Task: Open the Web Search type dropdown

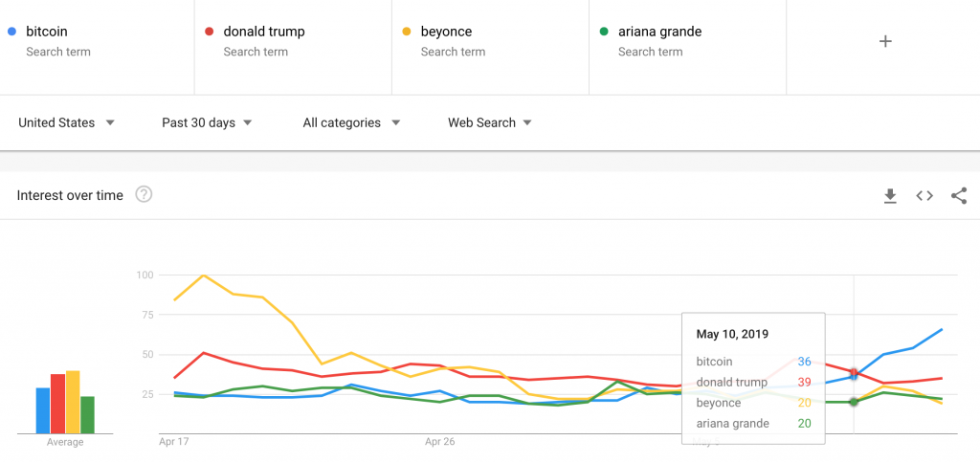Action: tap(490, 123)
